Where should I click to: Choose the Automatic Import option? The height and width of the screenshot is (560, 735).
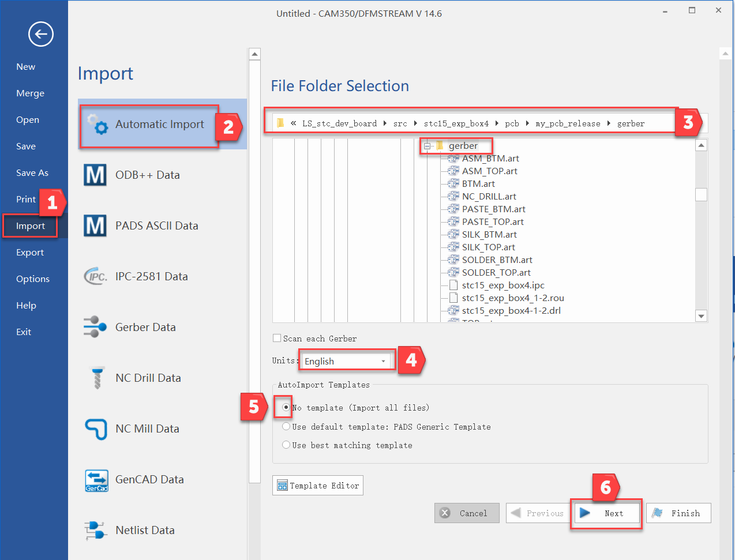162,124
